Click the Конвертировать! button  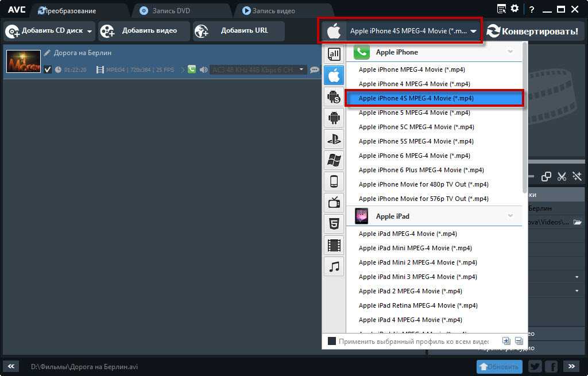point(532,31)
